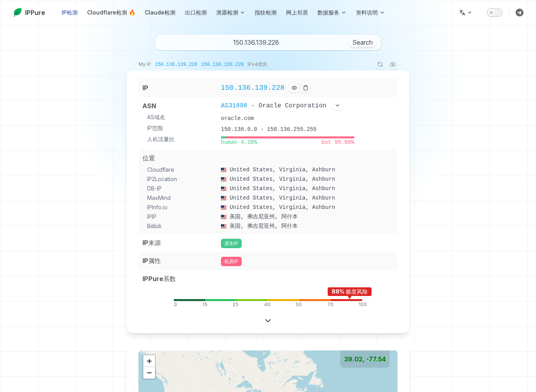Open the 网上邻居 menu item
This screenshot has width=536, height=392.
(297, 13)
